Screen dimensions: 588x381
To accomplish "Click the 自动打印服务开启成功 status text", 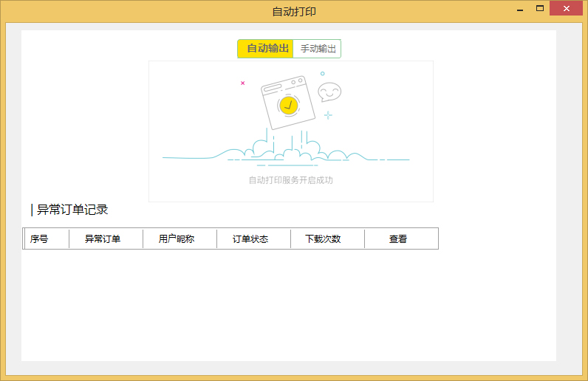I will [290, 180].
